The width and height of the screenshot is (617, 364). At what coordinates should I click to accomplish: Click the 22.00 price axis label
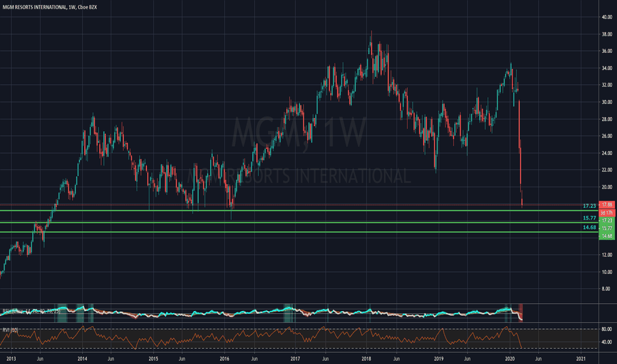[x=606, y=170]
